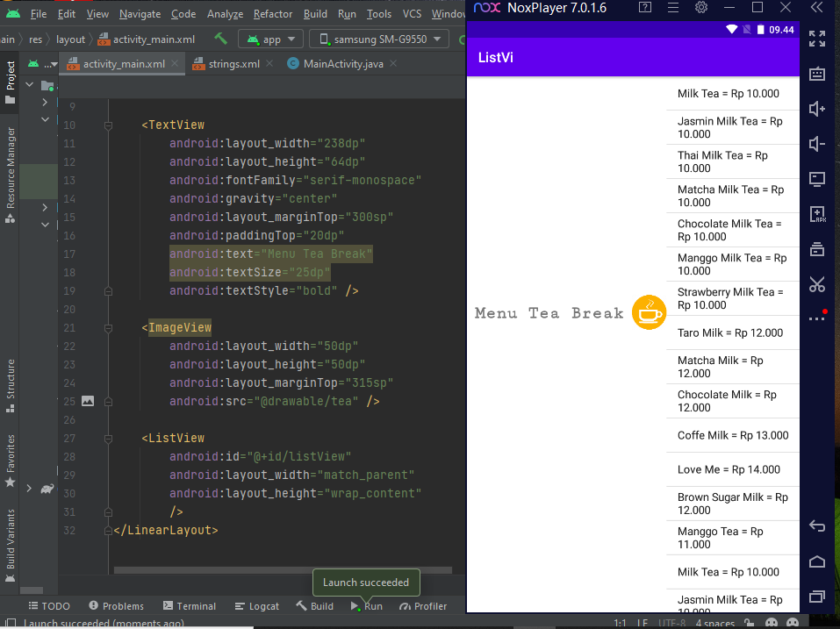The image size is (840, 629).
Task: Open the TODO tool window
Action: click(x=49, y=606)
